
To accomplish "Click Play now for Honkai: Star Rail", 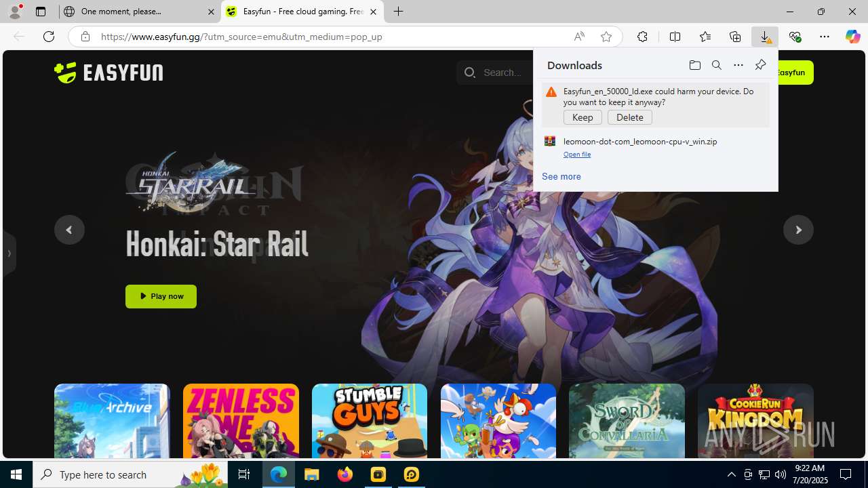I will pyautogui.click(x=161, y=296).
